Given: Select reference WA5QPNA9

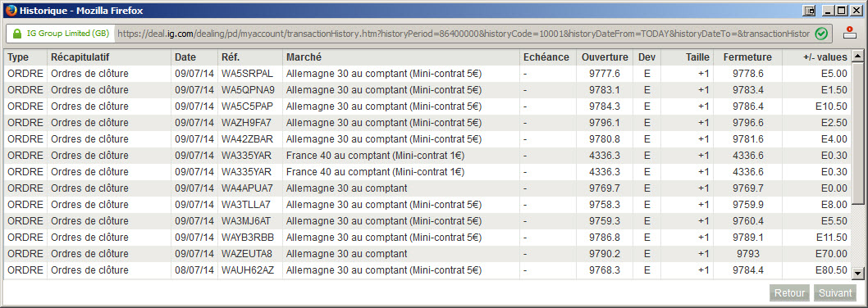Looking at the screenshot, I should 248,89.
